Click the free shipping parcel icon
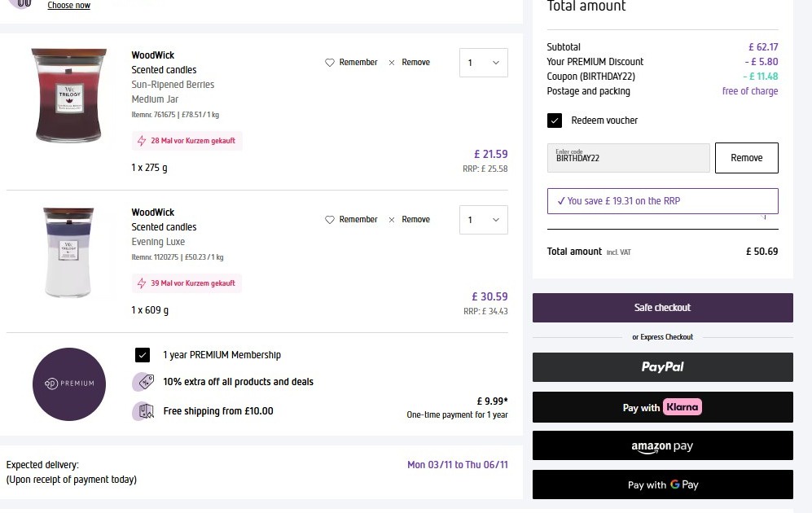 [x=143, y=411]
